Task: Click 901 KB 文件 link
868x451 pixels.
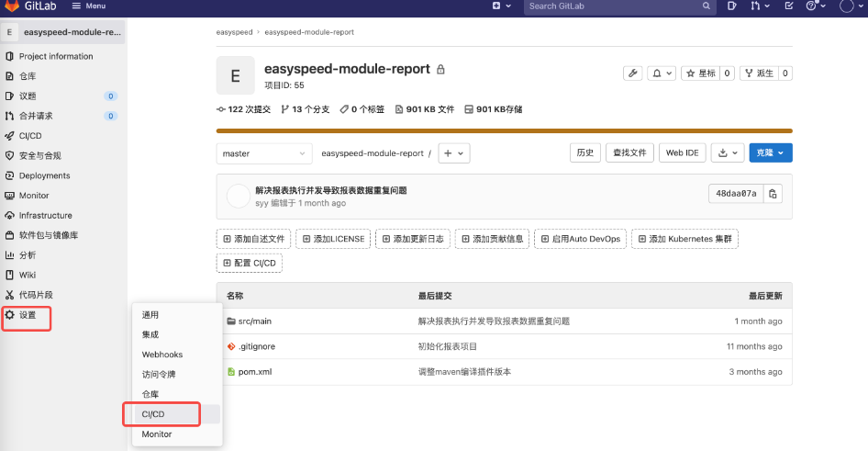Action: pos(425,109)
